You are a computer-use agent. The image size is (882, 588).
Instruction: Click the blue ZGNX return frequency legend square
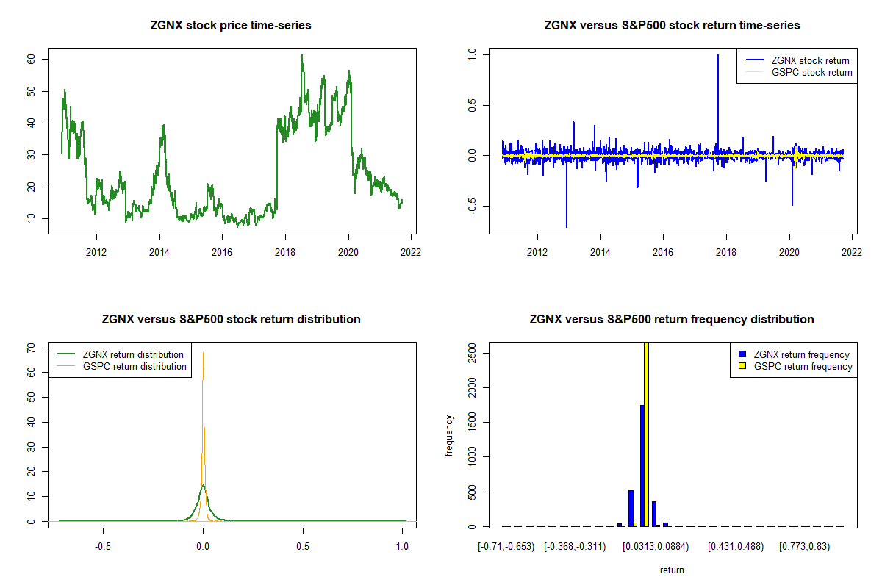tap(743, 355)
